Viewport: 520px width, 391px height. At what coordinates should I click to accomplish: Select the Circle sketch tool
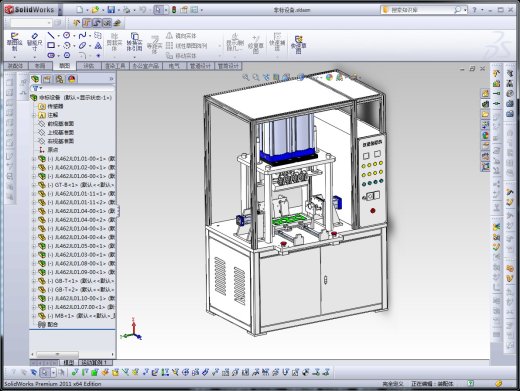[67, 35]
